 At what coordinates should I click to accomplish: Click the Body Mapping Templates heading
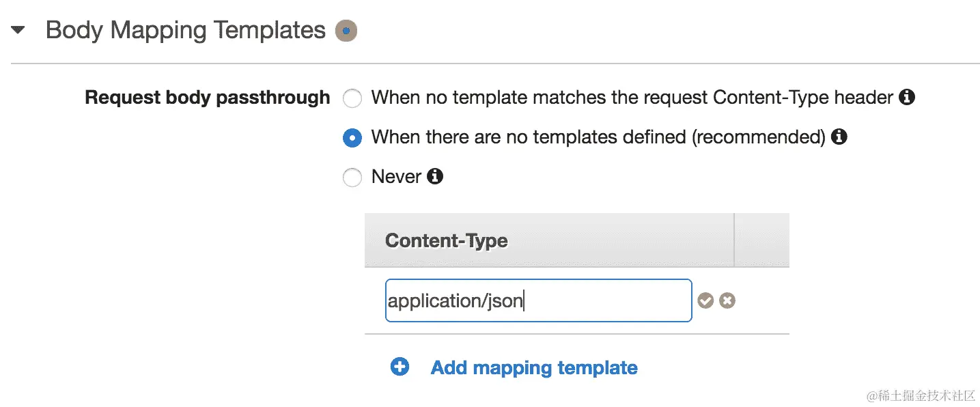(x=186, y=31)
